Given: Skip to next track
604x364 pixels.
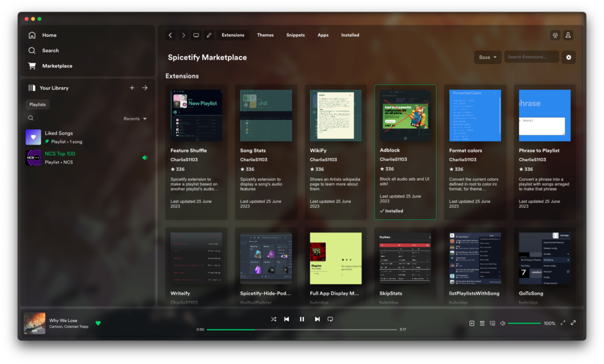Looking at the screenshot, I should pyautogui.click(x=317, y=319).
